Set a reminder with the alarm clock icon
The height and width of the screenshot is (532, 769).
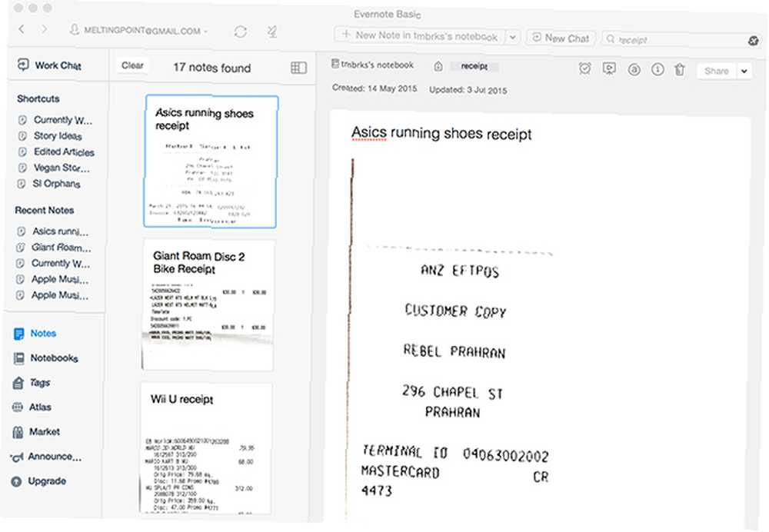(584, 68)
